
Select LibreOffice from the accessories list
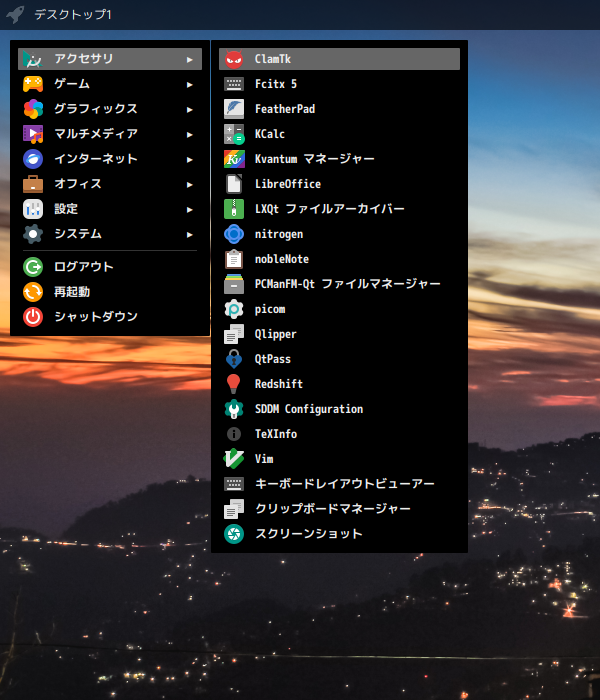288,184
